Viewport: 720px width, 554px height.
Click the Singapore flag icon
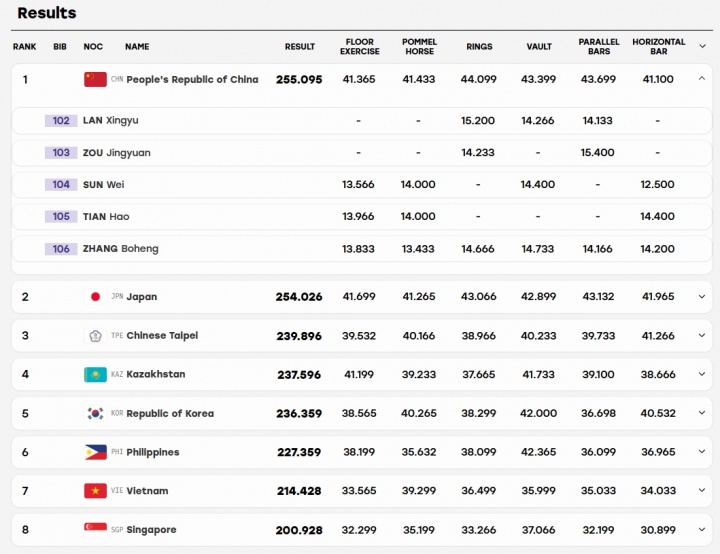click(x=95, y=530)
